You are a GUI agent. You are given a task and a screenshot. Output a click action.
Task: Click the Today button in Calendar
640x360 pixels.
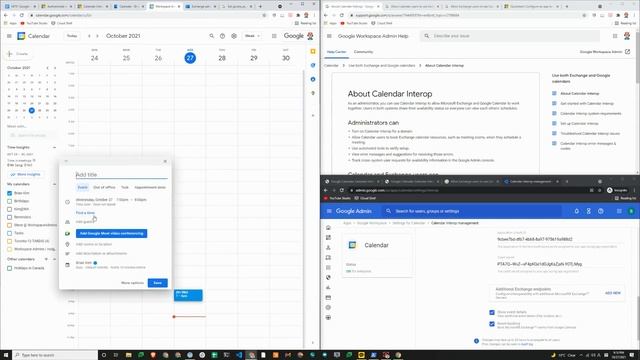pyautogui.click(x=72, y=36)
